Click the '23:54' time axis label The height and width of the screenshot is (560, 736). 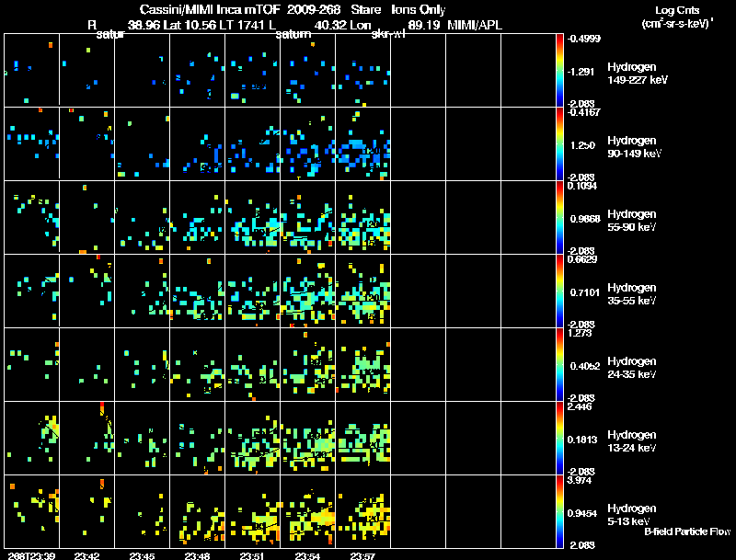[x=307, y=556]
